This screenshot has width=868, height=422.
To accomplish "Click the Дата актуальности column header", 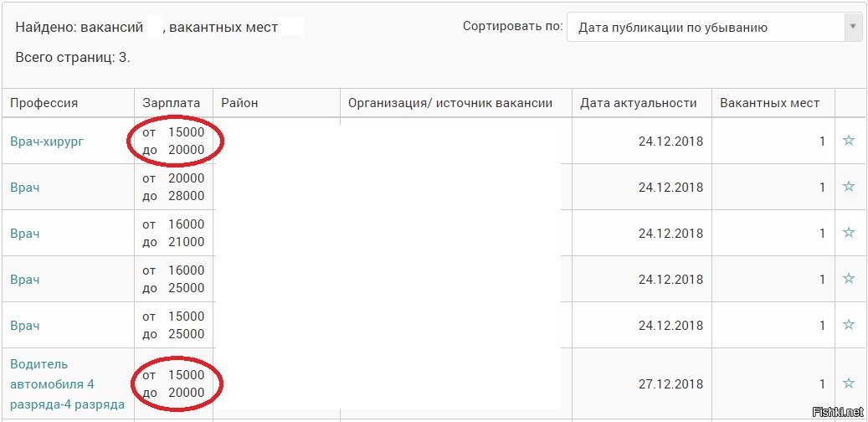I will coord(639,103).
